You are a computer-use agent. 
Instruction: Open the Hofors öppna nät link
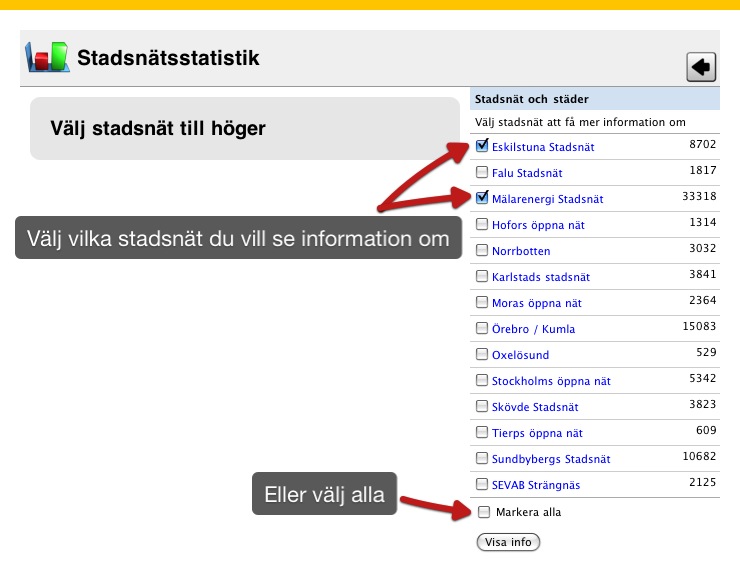point(538,225)
